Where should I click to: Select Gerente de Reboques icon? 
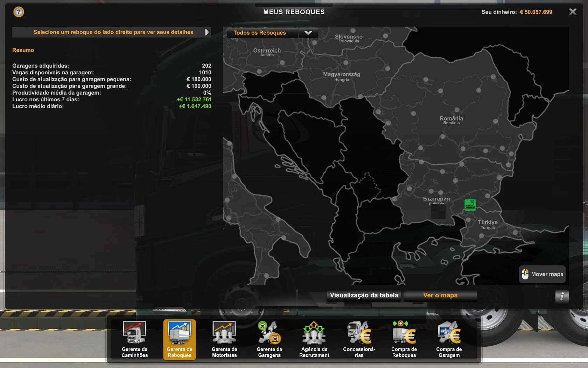(180, 339)
